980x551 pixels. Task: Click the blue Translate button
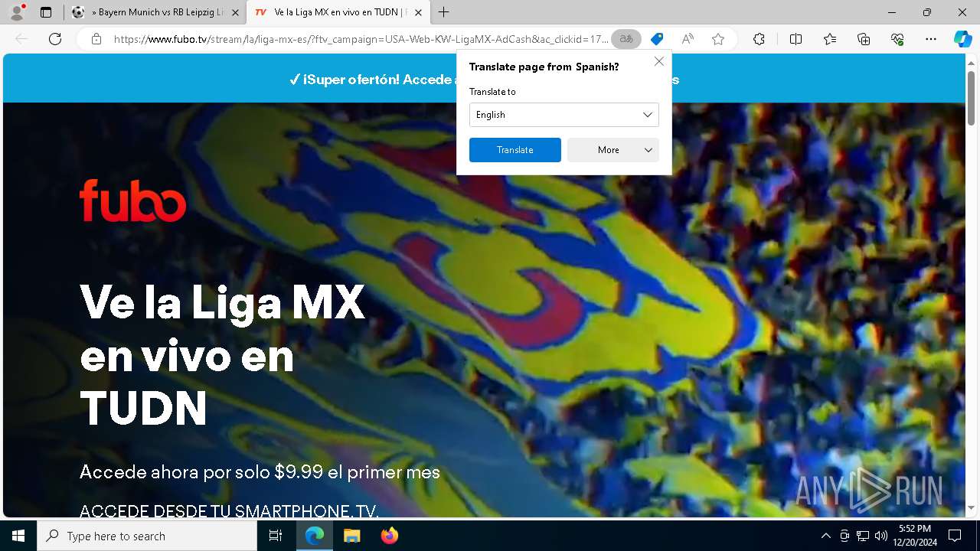pos(515,150)
